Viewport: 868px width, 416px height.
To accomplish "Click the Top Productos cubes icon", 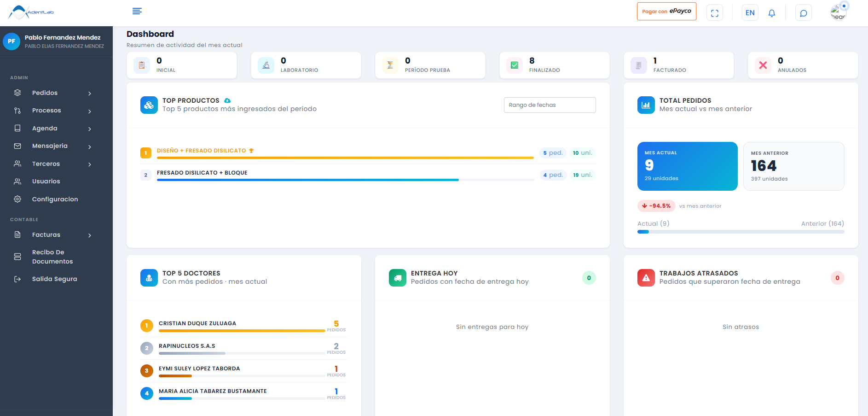I will 149,105.
